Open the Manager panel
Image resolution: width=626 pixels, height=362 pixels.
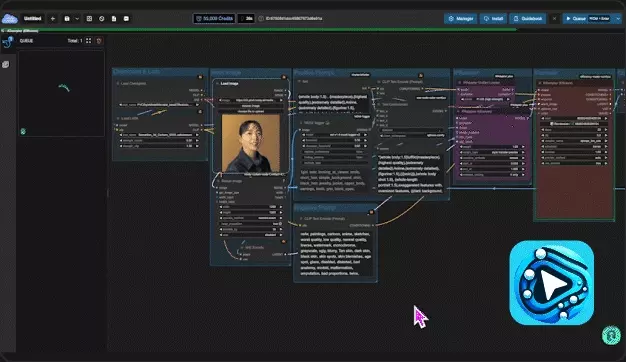coord(460,18)
